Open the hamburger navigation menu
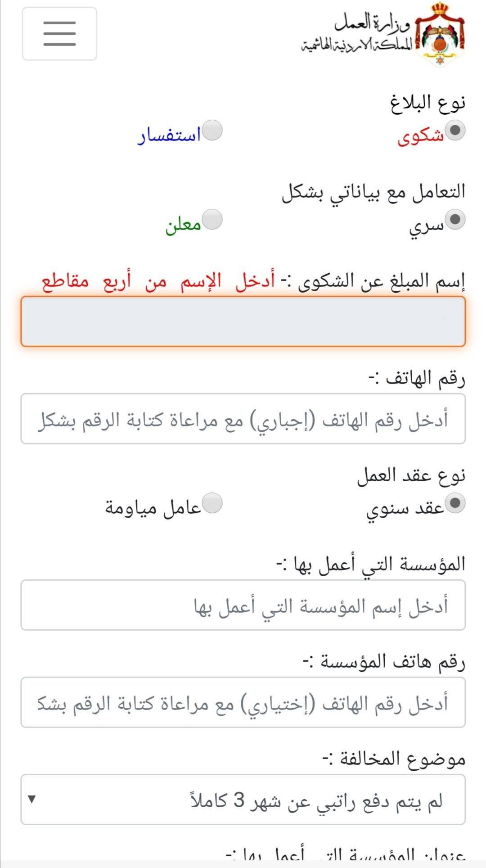Screen dimensions: 486x868 [59, 34]
